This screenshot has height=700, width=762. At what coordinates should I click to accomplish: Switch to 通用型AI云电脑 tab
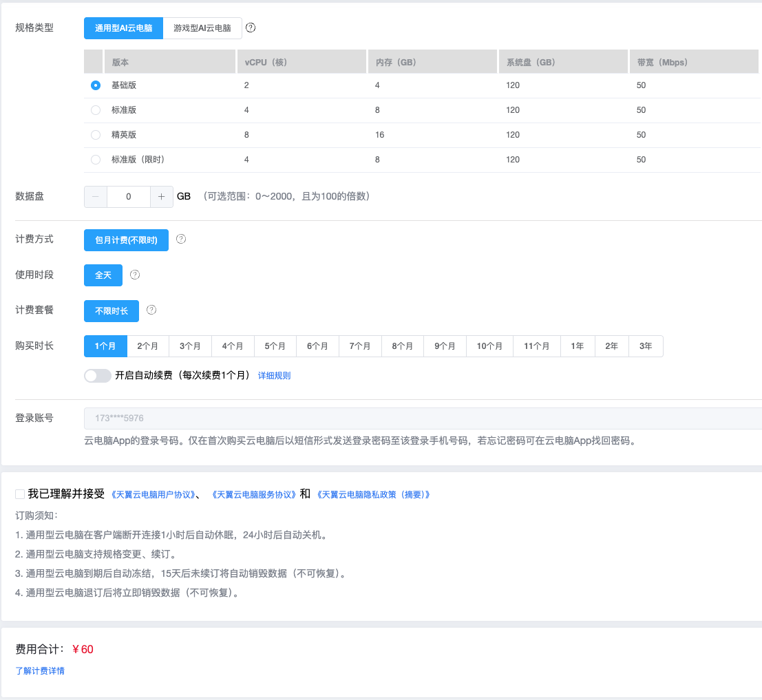pyautogui.click(x=123, y=28)
